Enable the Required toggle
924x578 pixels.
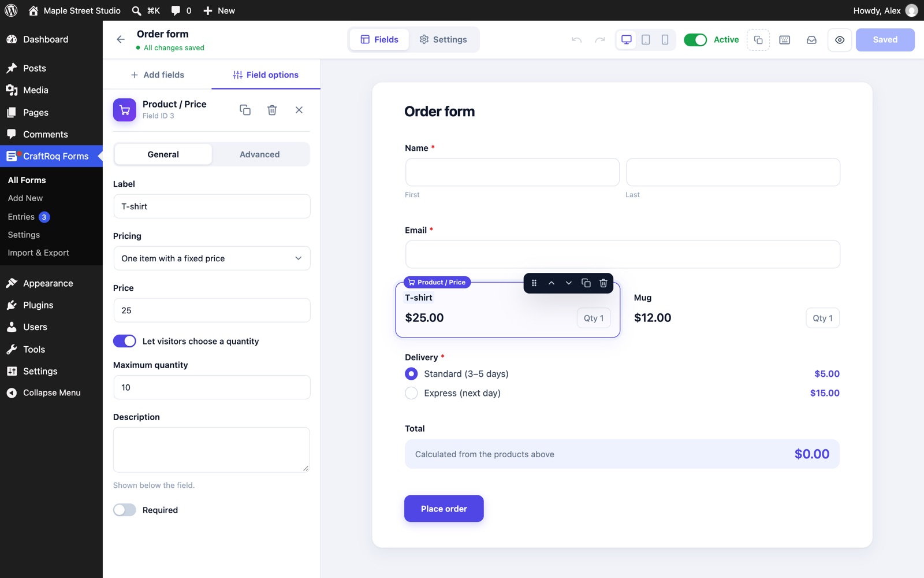(125, 510)
